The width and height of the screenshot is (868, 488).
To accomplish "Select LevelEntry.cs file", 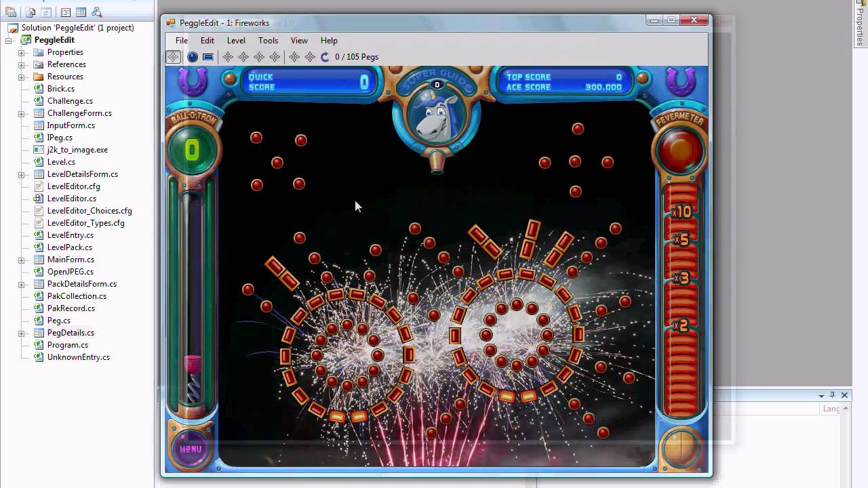I will (x=71, y=235).
